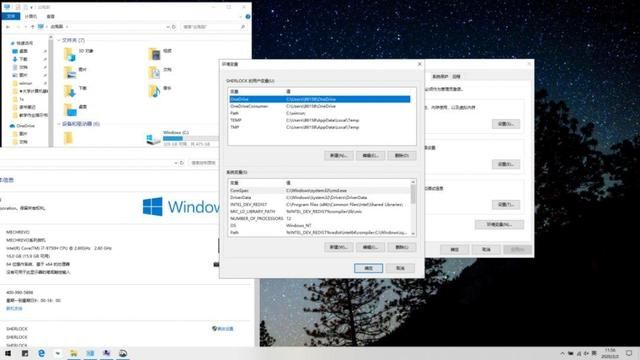Image resolution: width=640 pixels, height=360 pixels.
Task: Cancel the Environment Variables dialog
Action: [x=400, y=268]
